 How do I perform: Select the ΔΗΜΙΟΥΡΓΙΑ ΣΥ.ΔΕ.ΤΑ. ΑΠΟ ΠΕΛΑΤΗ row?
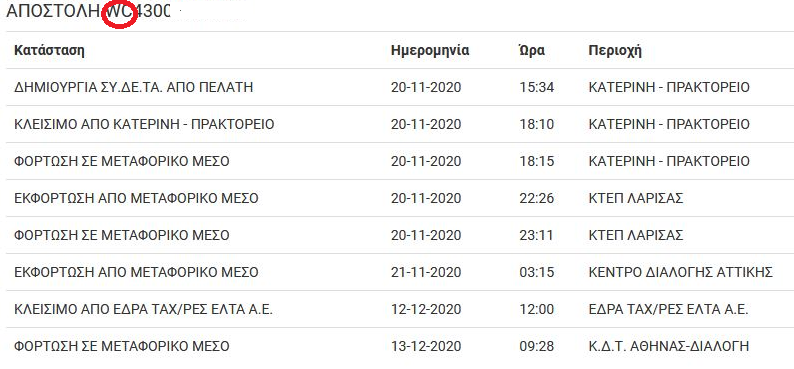400,87
